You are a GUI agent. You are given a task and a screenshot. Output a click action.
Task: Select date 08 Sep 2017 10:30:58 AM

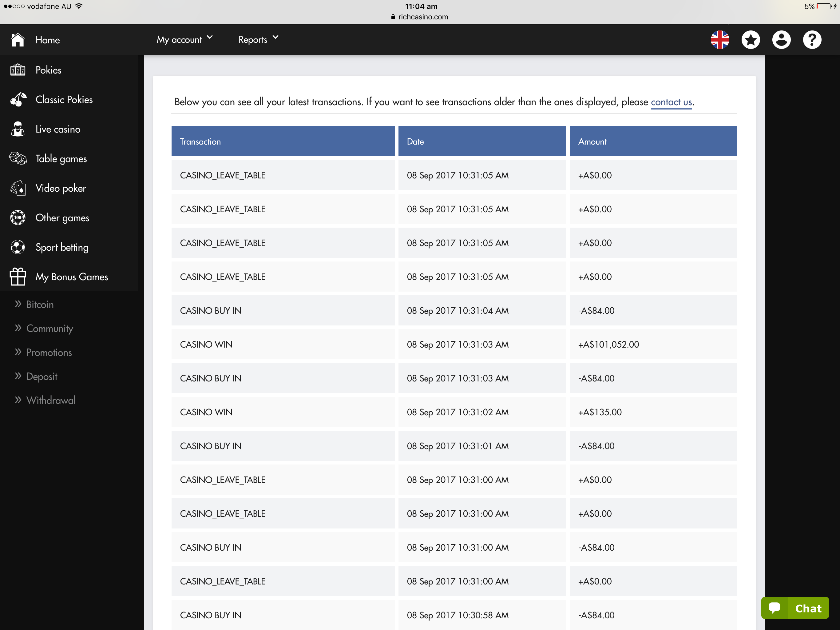coord(482,615)
